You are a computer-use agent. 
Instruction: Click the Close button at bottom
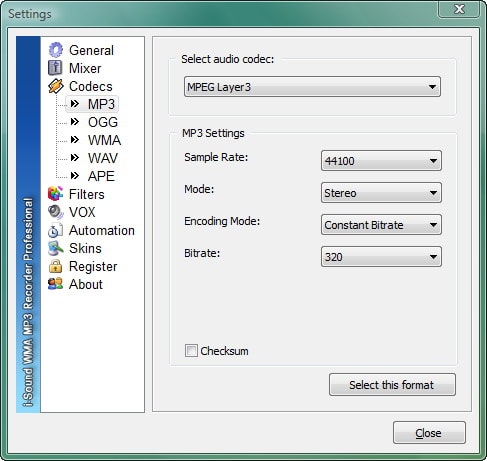point(429,433)
